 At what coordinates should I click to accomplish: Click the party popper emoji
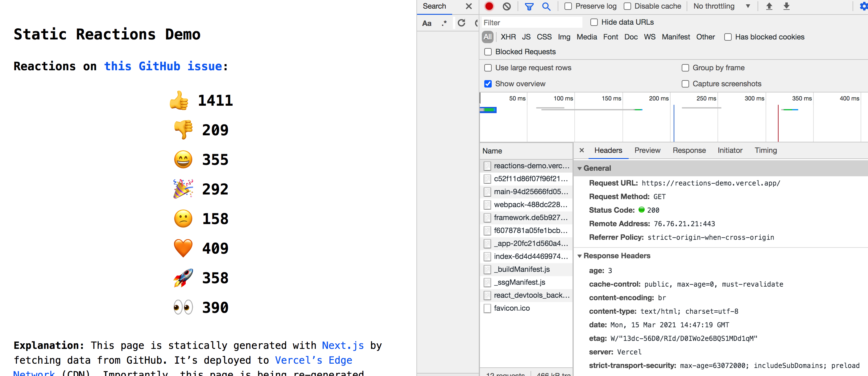(183, 189)
